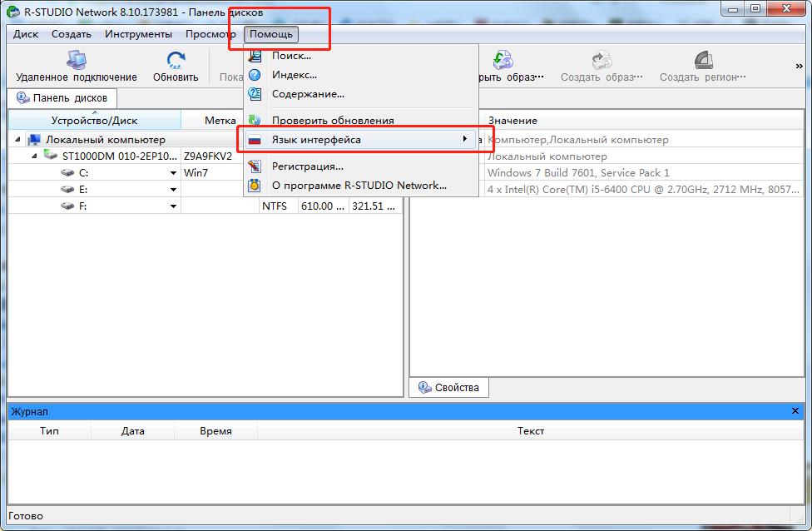Open Содержание from the help menu

point(308,94)
